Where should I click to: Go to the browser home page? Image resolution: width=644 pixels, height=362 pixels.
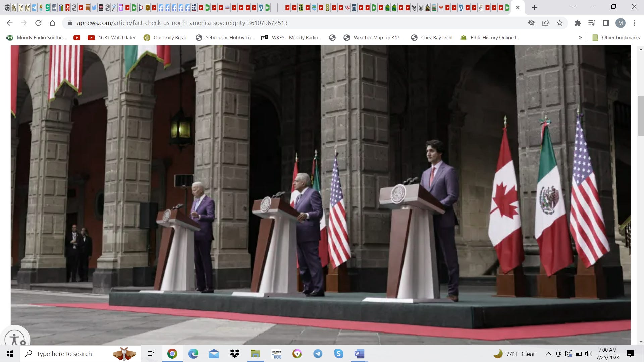pyautogui.click(x=52, y=23)
